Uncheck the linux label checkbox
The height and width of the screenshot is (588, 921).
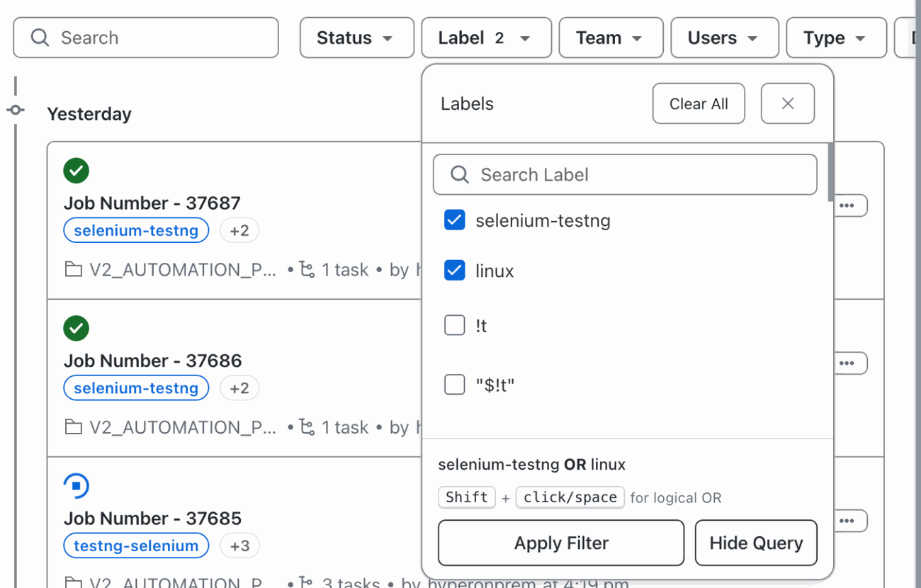[455, 271]
